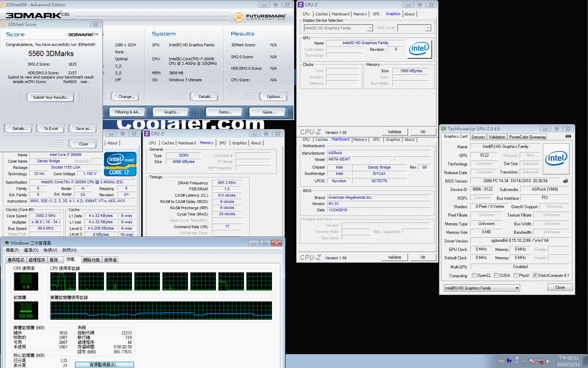The image size is (588, 368).
Task: Click To Excel button in score dialog
Action: (51, 129)
